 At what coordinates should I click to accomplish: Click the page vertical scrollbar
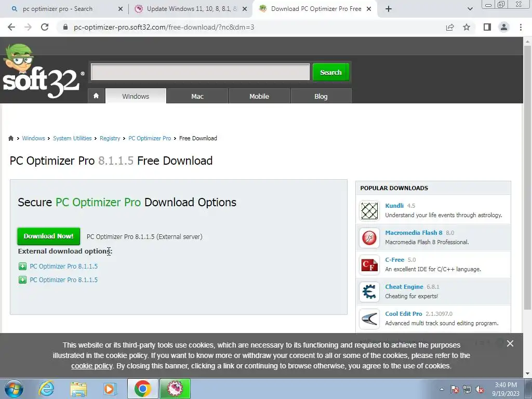coord(527,177)
